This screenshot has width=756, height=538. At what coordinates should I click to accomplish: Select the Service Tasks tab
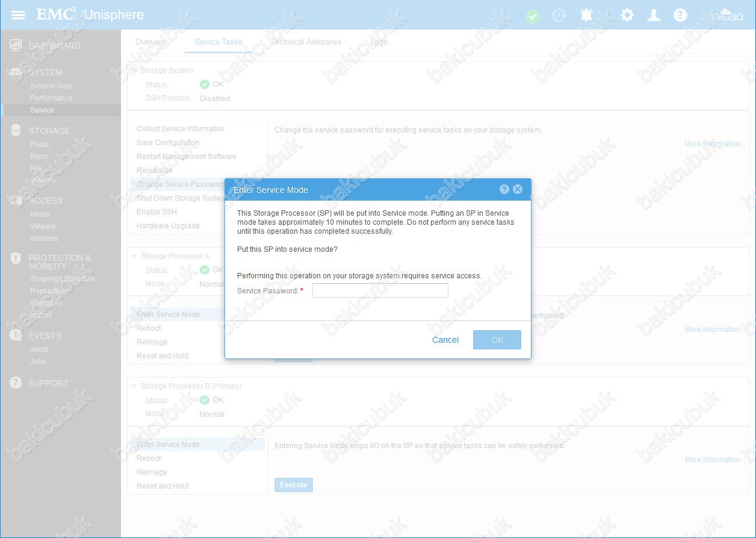click(x=218, y=42)
